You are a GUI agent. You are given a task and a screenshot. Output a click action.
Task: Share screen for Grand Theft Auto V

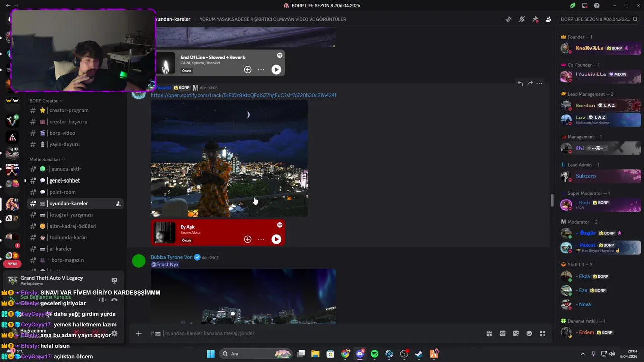[x=114, y=280]
